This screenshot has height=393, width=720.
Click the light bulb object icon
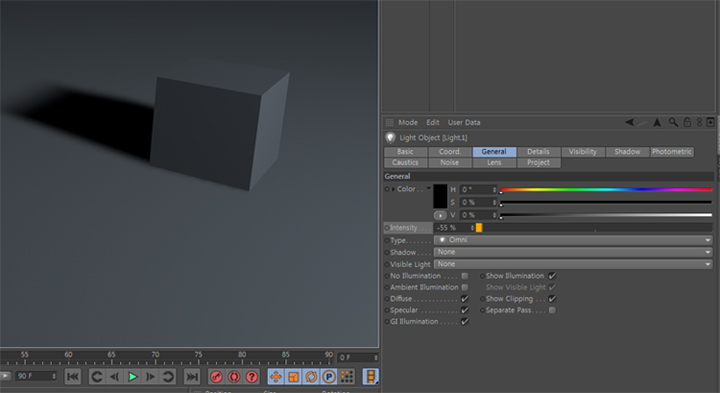(390, 137)
